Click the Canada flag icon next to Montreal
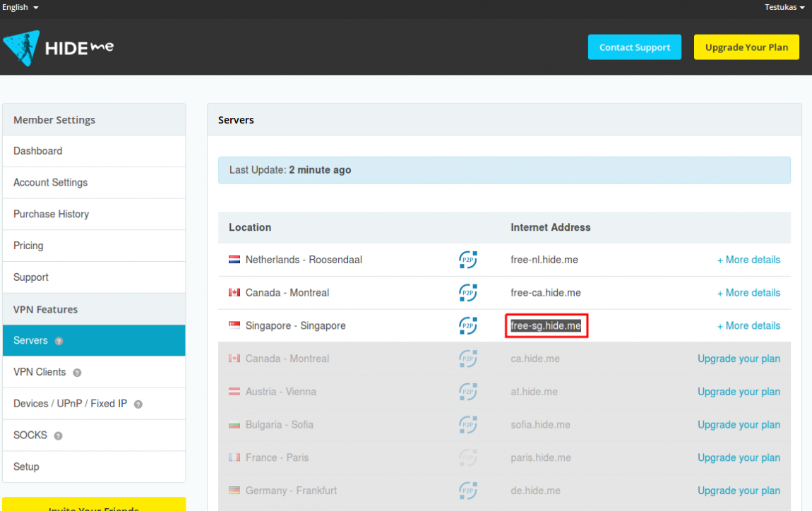Image resolution: width=812 pixels, height=511 pixels. point(234,292)
